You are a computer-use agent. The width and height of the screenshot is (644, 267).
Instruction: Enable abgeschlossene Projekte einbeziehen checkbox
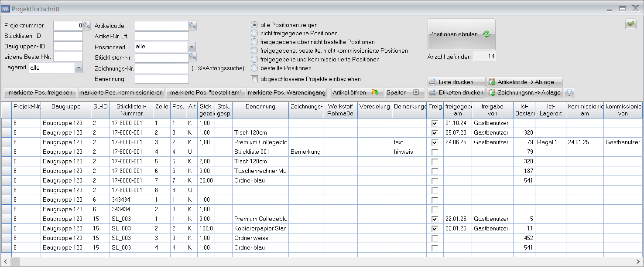click(255, 79)
